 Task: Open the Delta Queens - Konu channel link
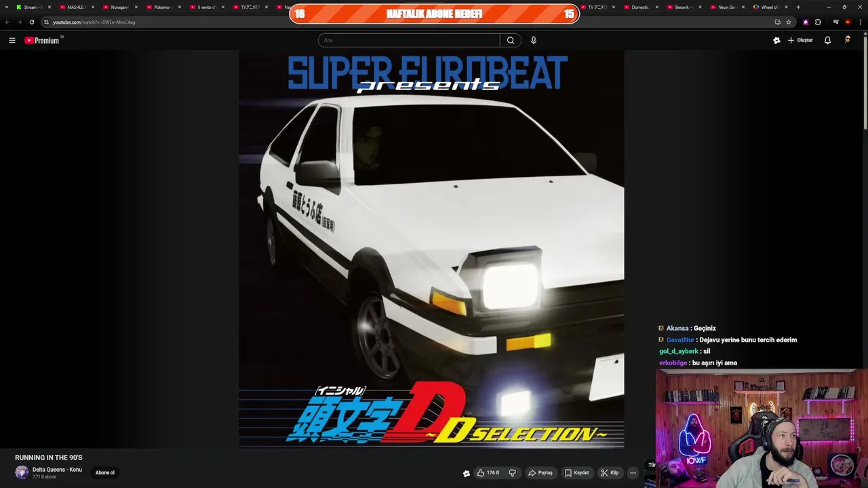click(x=57, y=470)
